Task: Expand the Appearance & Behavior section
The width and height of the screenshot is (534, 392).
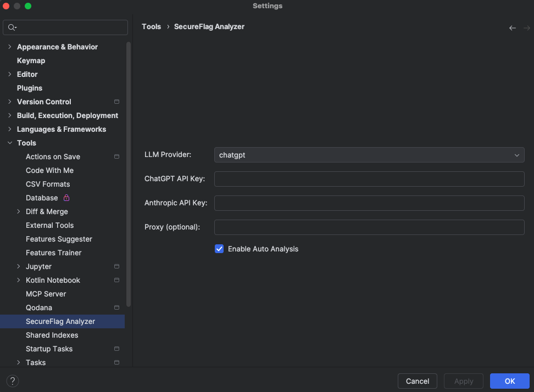Action: 9,47
